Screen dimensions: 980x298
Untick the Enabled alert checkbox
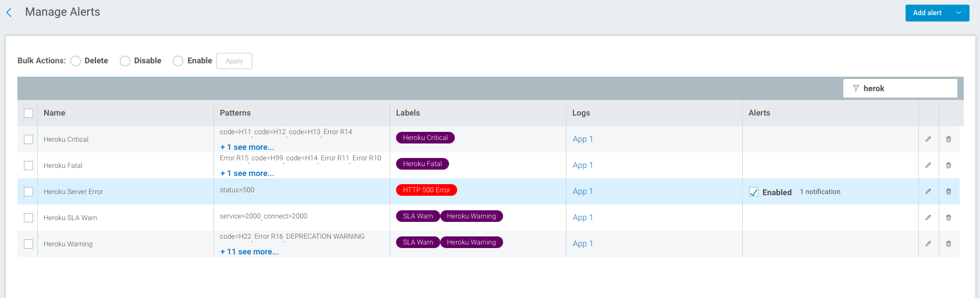(x=754, y=192)
